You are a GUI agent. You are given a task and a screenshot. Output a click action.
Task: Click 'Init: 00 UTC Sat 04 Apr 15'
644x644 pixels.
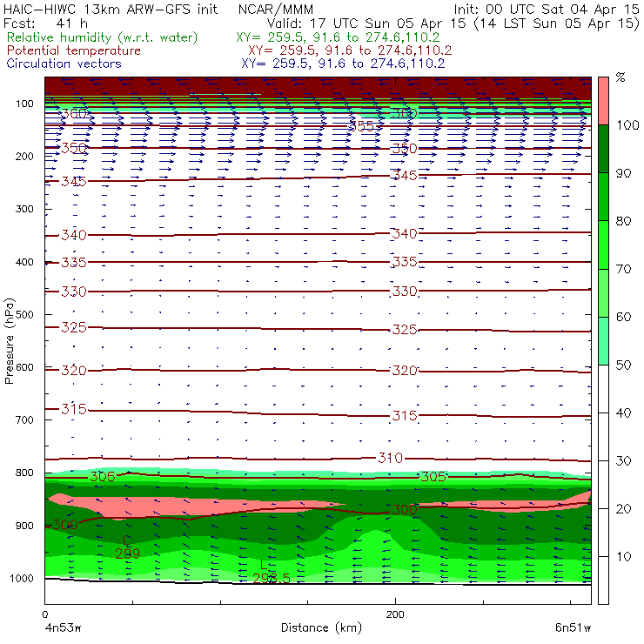pyautogui.click(x=547, y=10)
